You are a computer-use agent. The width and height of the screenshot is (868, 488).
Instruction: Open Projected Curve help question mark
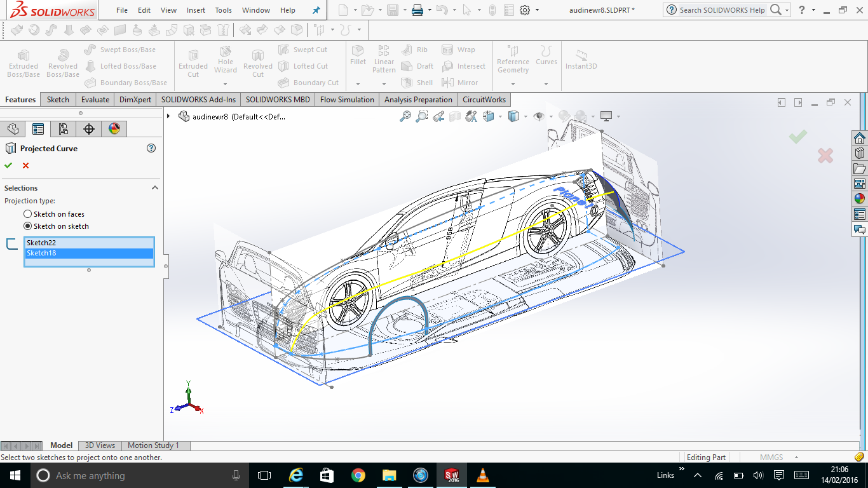(151, 148)
